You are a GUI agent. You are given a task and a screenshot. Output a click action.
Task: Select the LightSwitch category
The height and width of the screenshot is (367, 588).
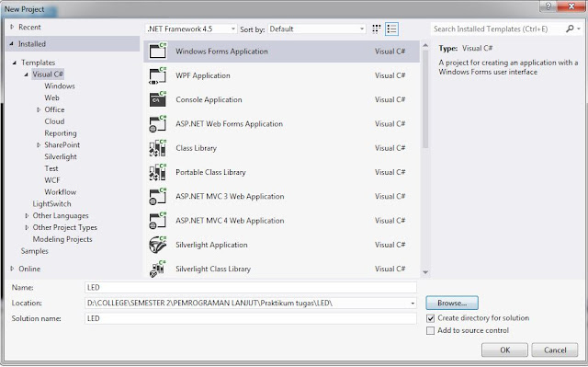tap(51, 204)
